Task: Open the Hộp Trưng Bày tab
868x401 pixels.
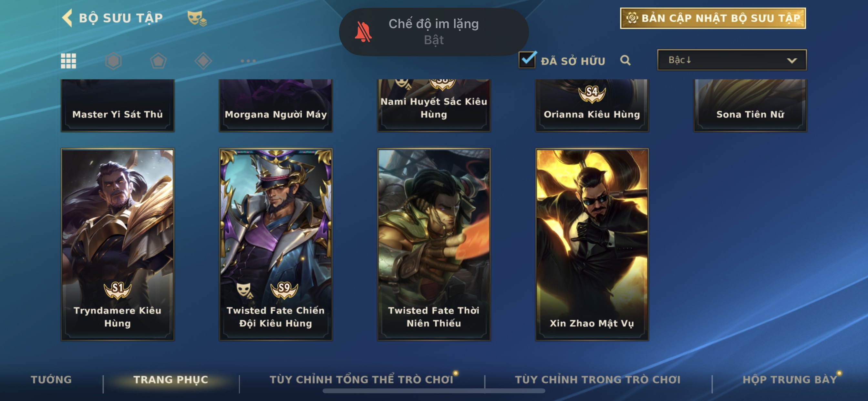Action: coord(790,379)
